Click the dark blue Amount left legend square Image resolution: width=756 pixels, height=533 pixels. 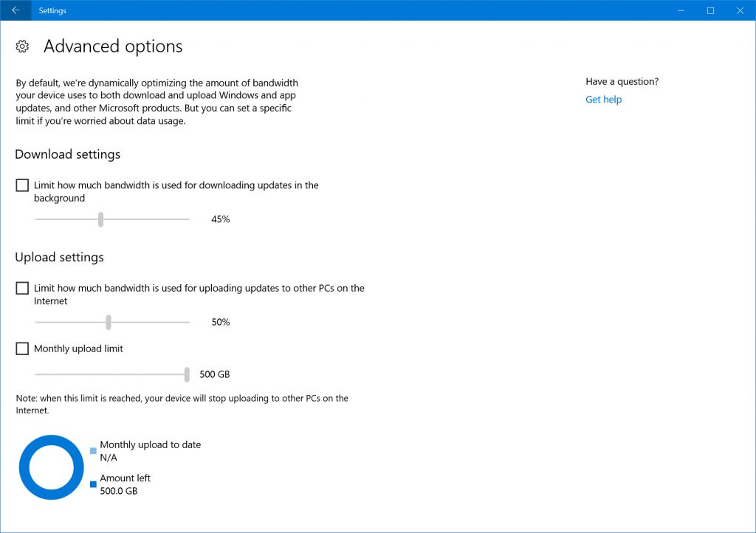click(x=93, y=484)
